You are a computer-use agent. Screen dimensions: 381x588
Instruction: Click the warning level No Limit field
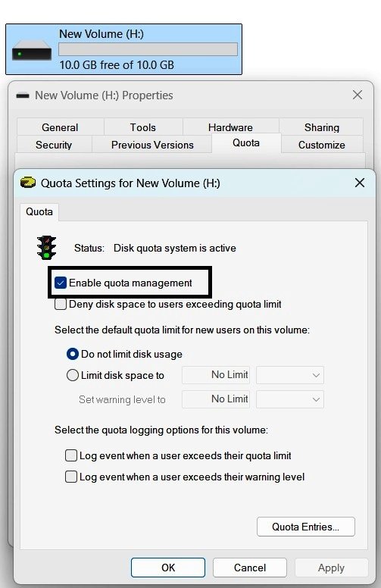click(216, 399)
